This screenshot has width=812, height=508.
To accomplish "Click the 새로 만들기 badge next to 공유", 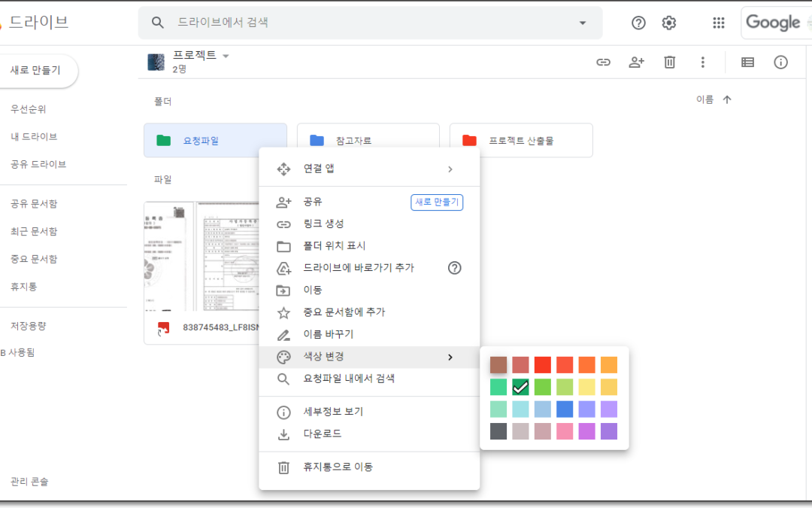I will click(x=437, y=202).
